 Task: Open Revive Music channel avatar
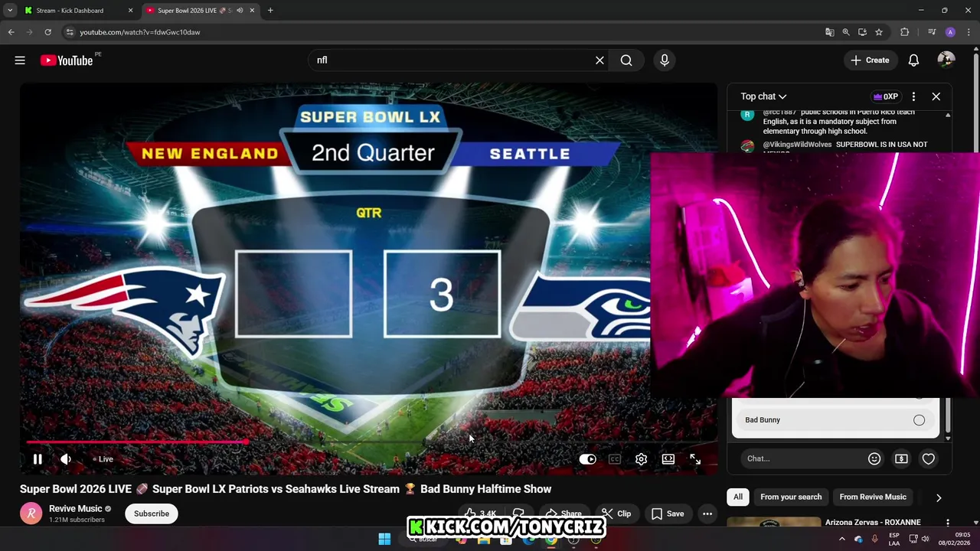31,514
